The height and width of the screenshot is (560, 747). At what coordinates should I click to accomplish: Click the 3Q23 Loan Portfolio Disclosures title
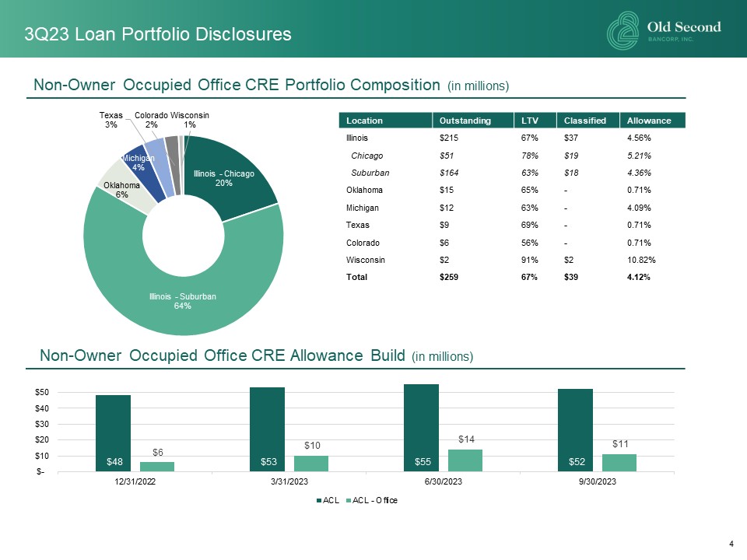tap(158, 34)
